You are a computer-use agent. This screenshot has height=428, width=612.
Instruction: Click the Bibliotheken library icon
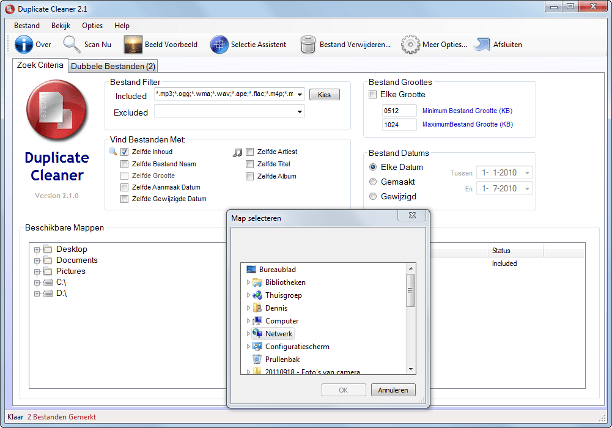click(257, 282)
